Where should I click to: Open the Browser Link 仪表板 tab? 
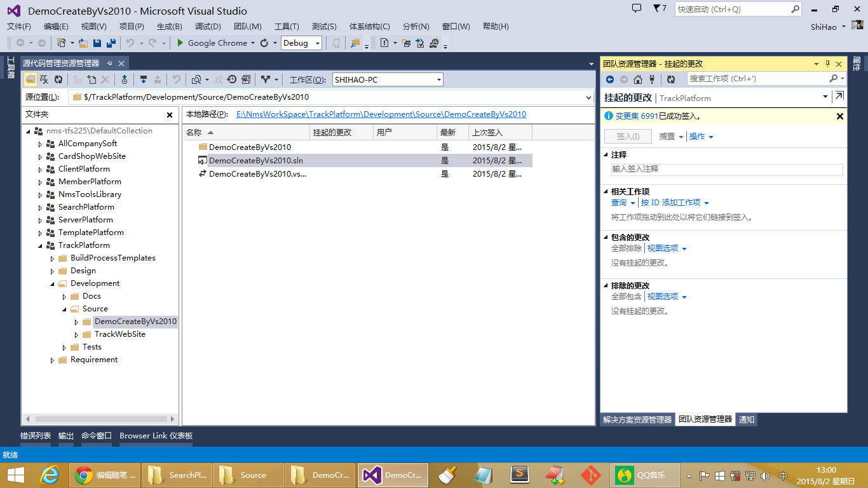(156, 436)
